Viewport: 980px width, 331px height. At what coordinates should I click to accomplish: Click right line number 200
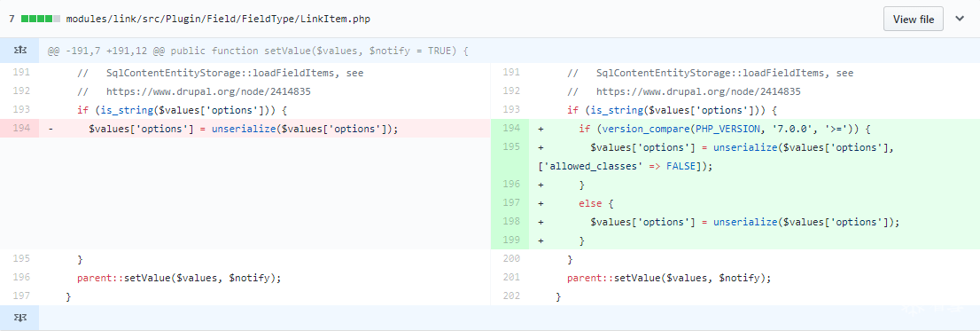pyautogui.click(x=511, y=259)
